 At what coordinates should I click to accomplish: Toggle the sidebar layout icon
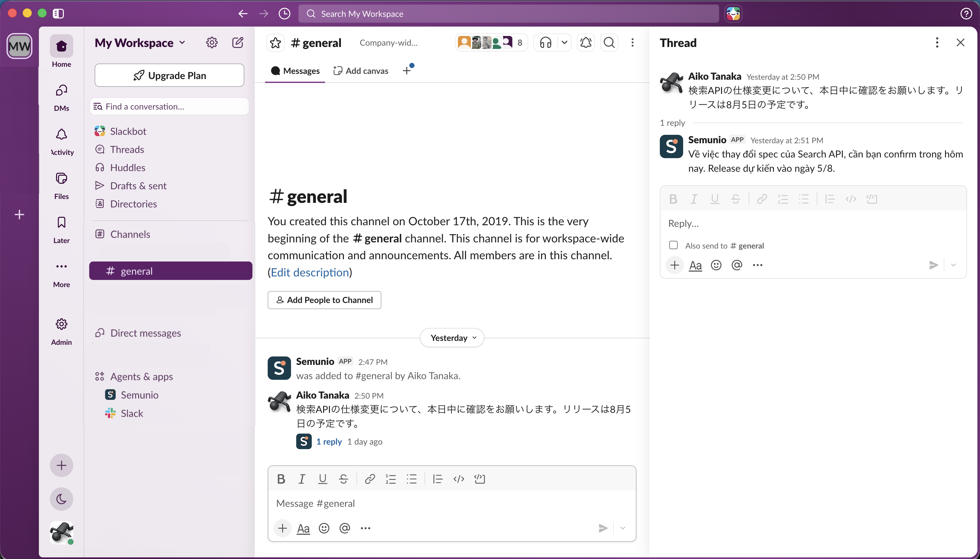click(58, 14)
